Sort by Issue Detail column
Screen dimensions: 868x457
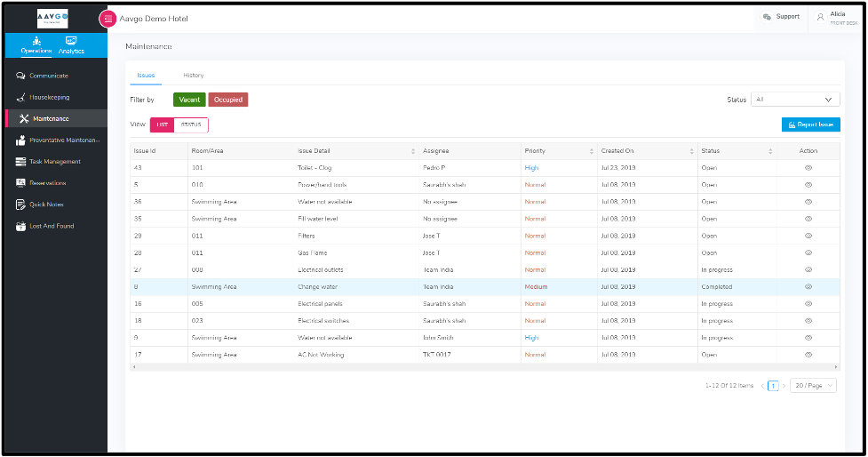tap(413, 151)
